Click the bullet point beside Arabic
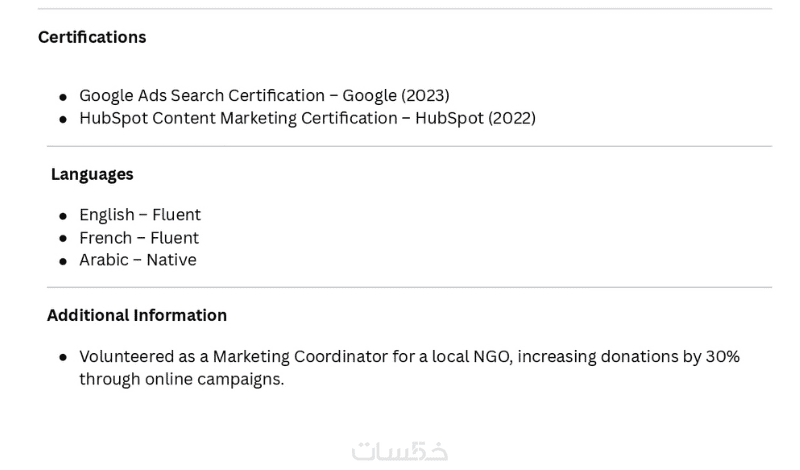The width and height of the screenshot is (800, 470). (63, 261)
